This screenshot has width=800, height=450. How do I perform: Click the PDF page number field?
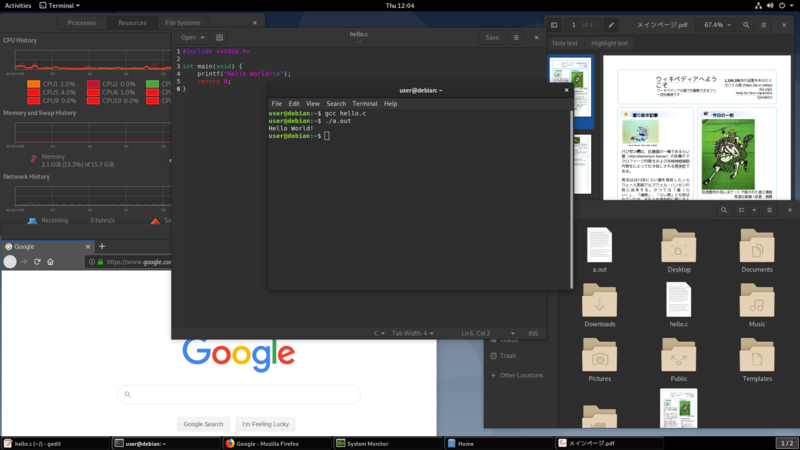(573, 25)
